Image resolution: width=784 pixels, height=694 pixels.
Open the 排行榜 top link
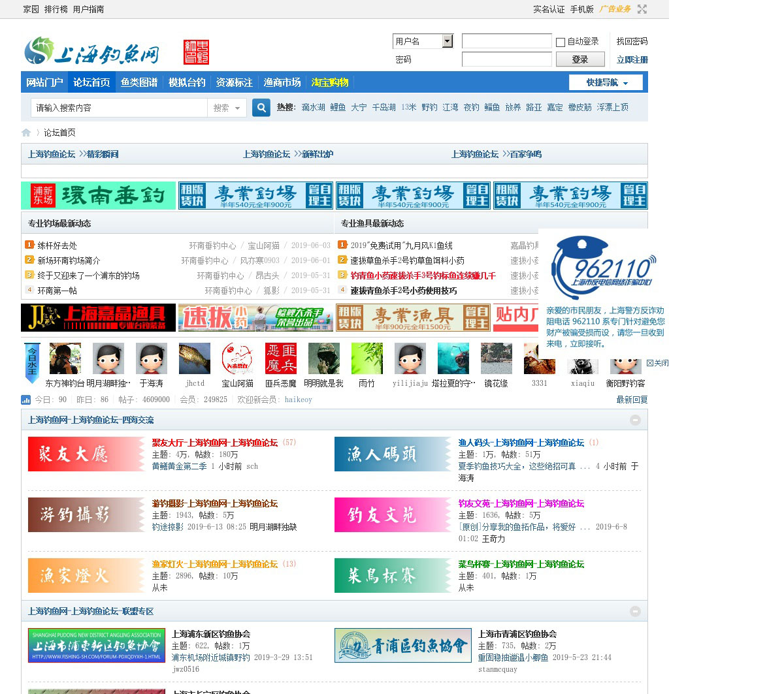(x=56, y=9)
